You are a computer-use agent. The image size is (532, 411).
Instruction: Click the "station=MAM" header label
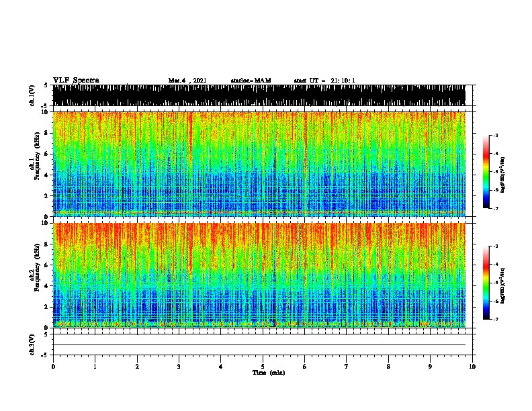251,81
